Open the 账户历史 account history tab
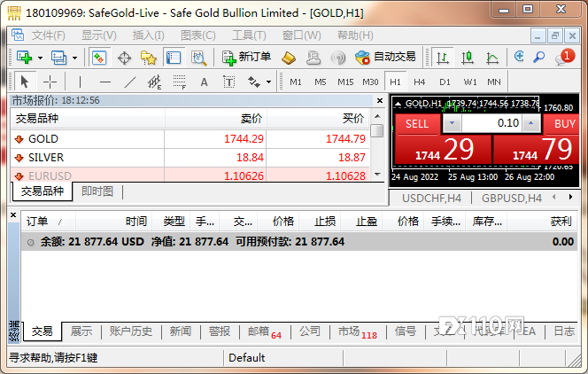 (x=131, y=331)
